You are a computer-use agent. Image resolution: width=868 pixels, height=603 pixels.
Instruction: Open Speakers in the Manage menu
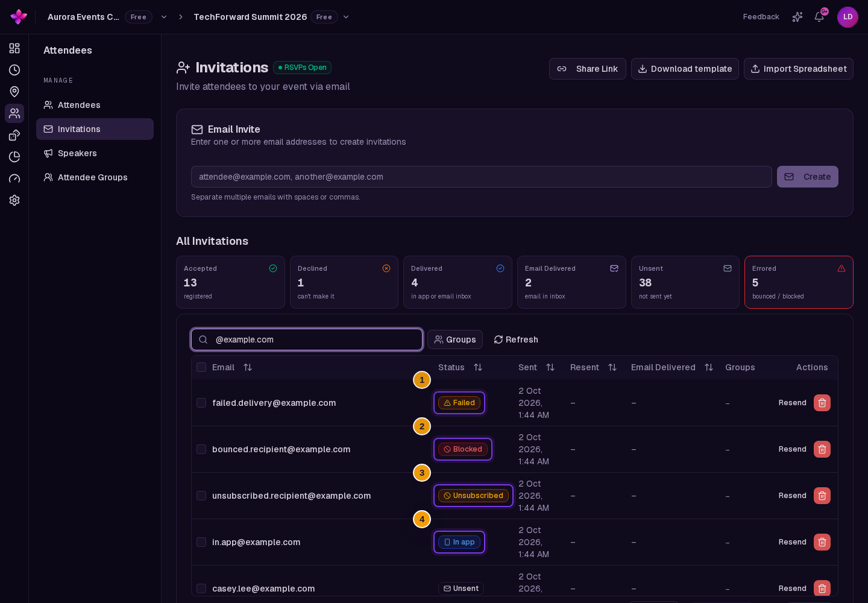click(x=95, y=153)
